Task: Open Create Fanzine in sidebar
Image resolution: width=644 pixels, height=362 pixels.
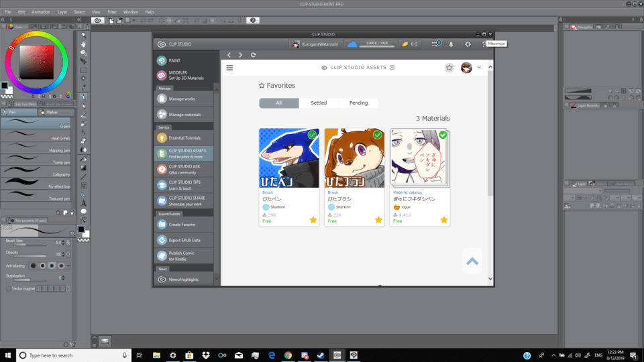Action: [x=184, y=225]
